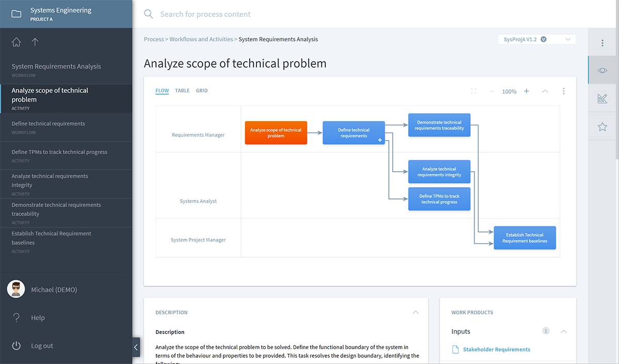Open the page options three-dot menu

coord(602,42)
